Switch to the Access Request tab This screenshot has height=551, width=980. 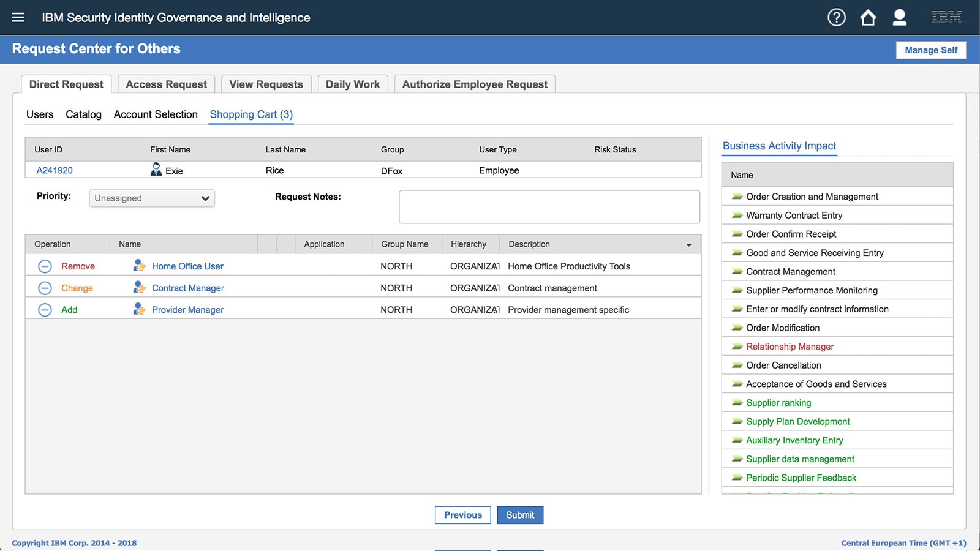tap(166, 84)
